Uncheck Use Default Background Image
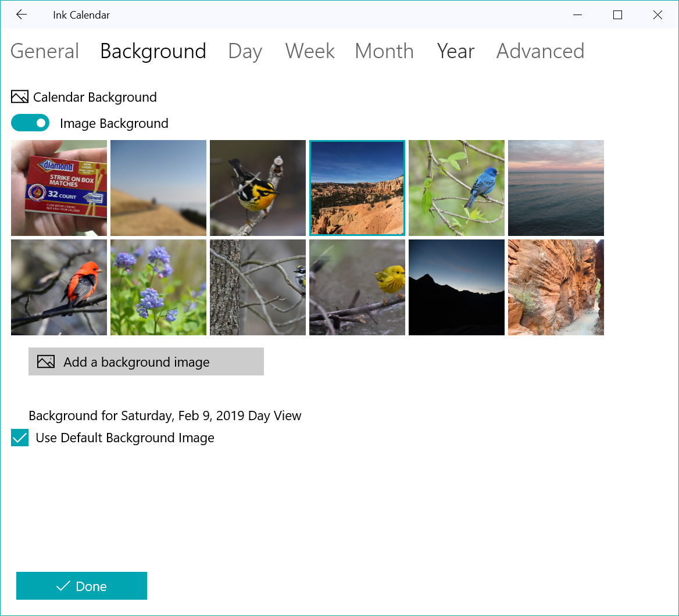This screenshot has height=616, width=679. coord(19,438)
